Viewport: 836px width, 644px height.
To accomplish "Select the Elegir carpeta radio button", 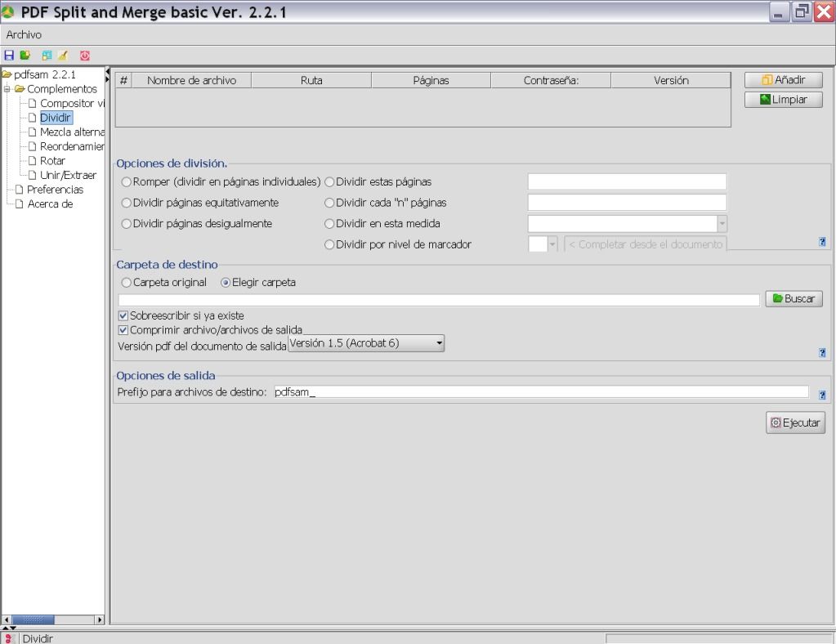I will tap(226, 283).
